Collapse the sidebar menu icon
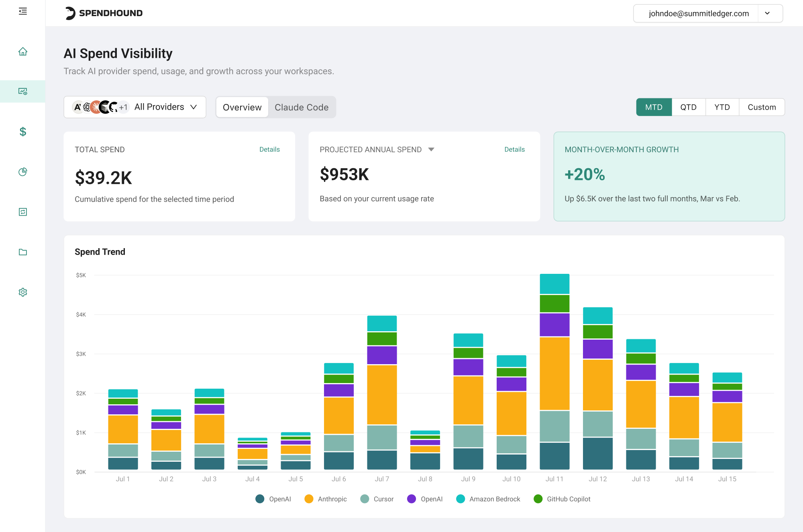Screen dimensions: 803x532 [23, 11]
